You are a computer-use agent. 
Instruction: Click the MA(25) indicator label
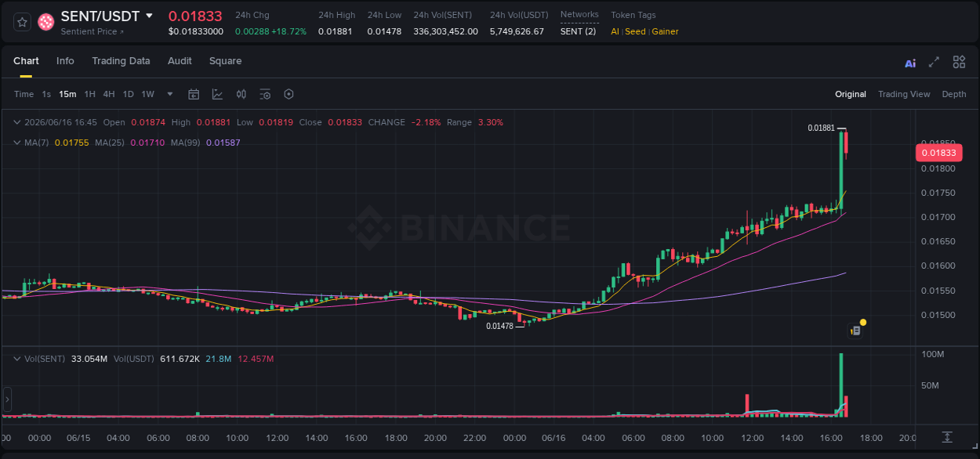[x=109, y=143]
